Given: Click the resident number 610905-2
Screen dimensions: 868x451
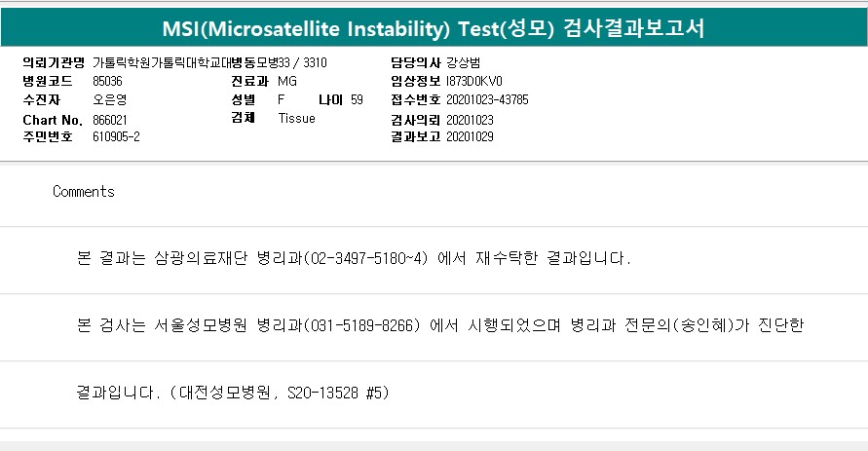Looking at the screenshot, I should tap(116, 137).
